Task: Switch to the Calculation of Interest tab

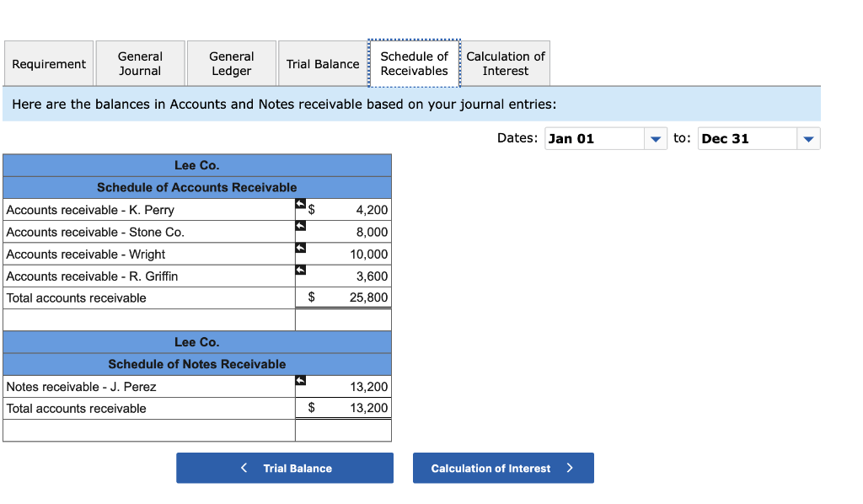Action: [x=506, y=62]
